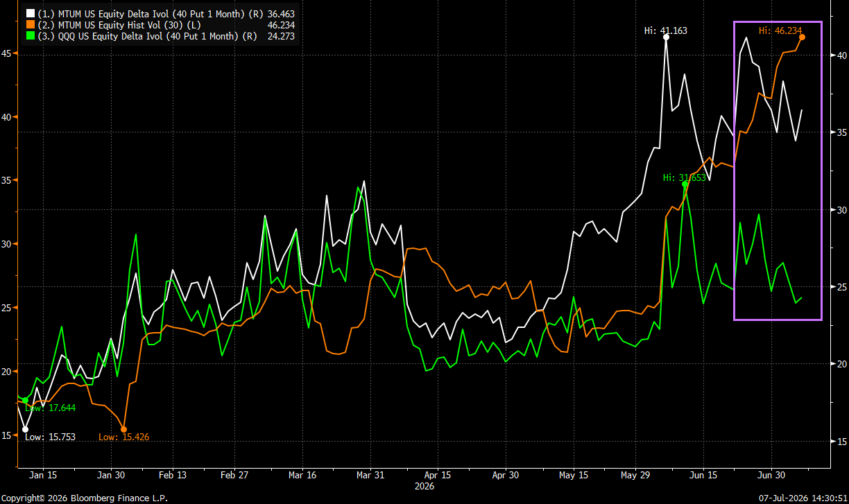Image resolution: width=849 pixels, height=504 pixels.
Task: Click the 'Apr 15' date axis label
Action: click(438, 476)
